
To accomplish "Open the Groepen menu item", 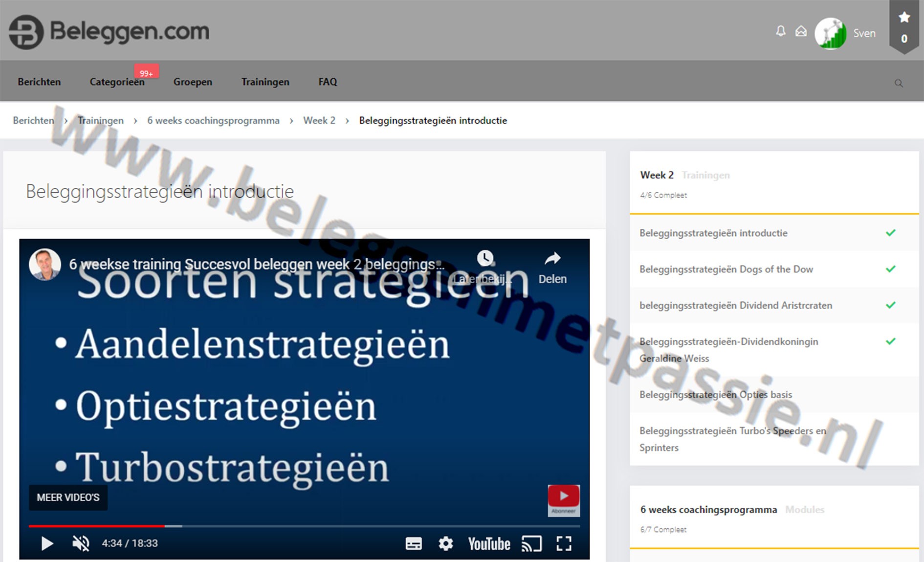I will coord(193,82).
